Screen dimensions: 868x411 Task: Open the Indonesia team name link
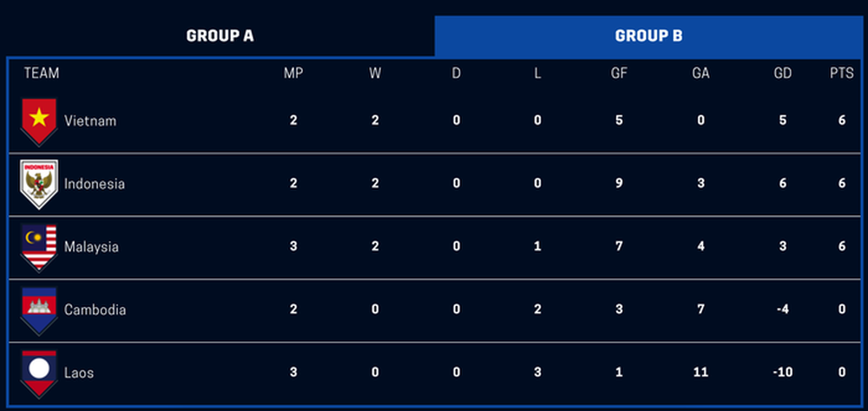click(x=95, y=184)
